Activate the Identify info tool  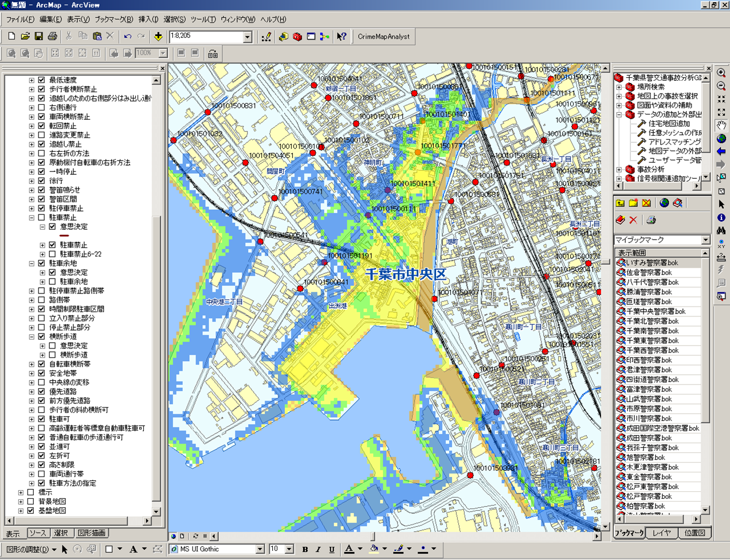721,218
